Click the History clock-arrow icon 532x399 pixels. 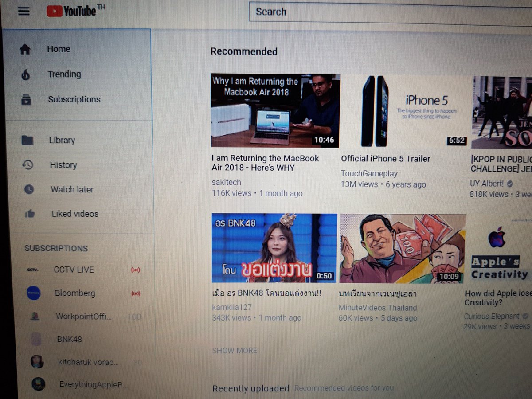28,165
